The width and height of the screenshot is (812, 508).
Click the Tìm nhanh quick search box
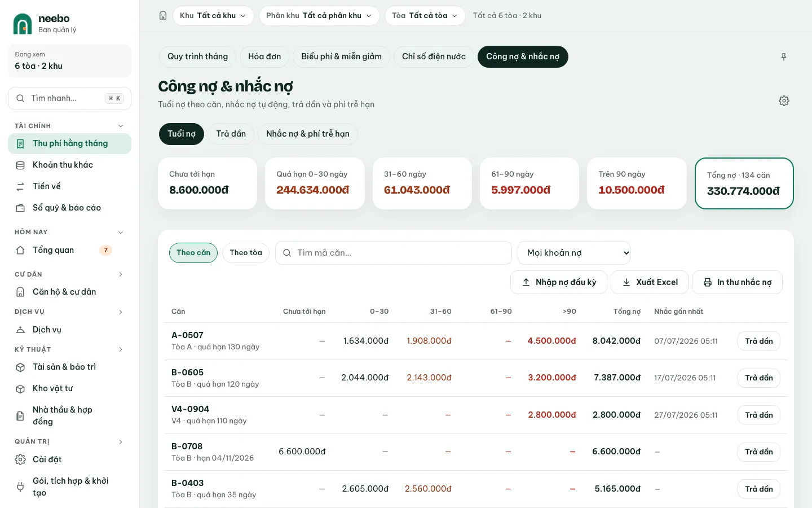(x=69, y=98)
